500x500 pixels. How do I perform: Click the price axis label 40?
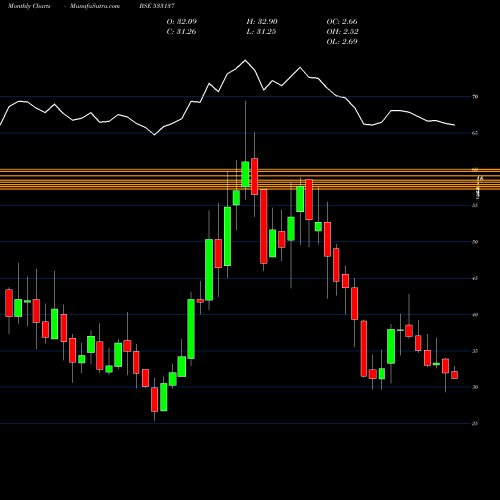(475, 315)
